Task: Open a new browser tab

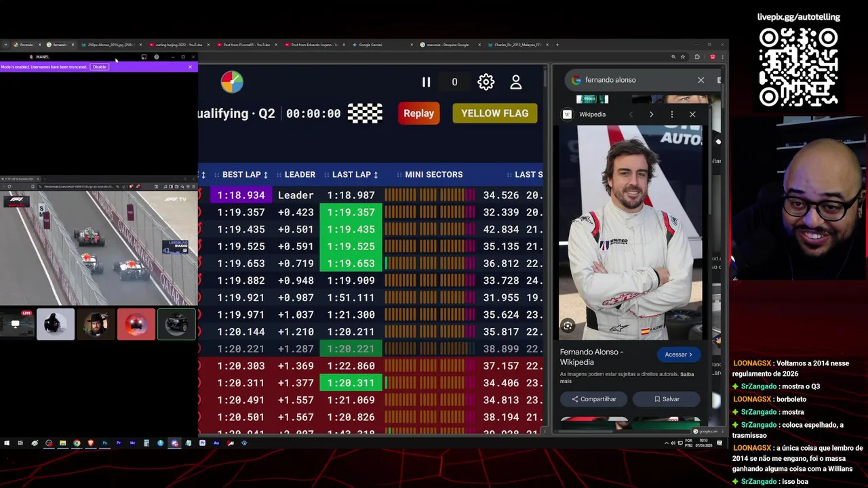Action: click(x=557, y=45)
